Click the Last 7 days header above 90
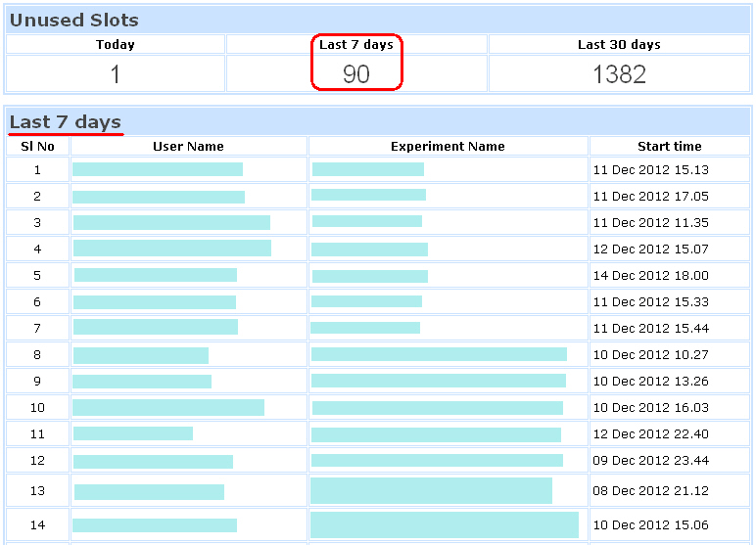The height and width of the screenshot is (545, 756). pos(356,44)
